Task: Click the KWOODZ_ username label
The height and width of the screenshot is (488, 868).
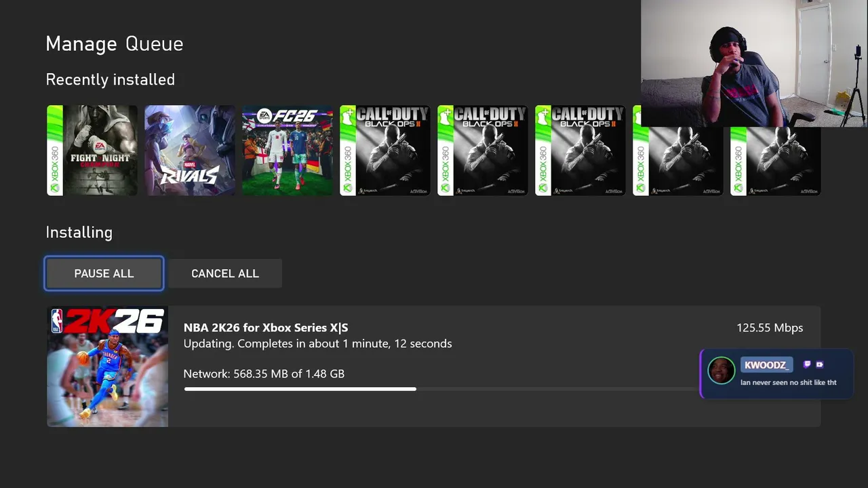Action: coord(766,365)
